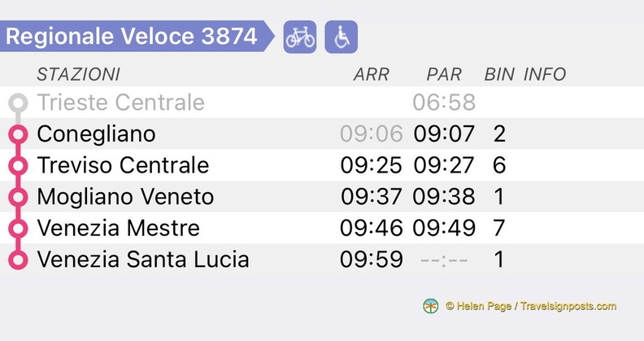Viewport: 644px width, 341px height.
Task: Click the STAZIONI column header
Action: coord(78,75)
